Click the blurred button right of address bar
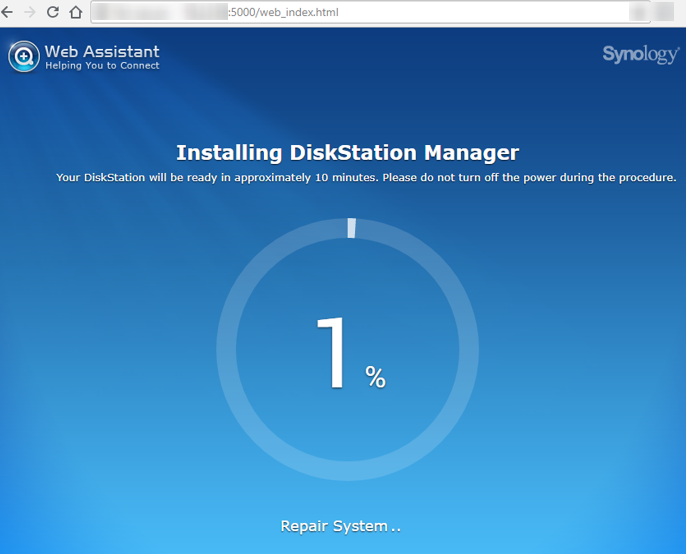 pos(666,12)
